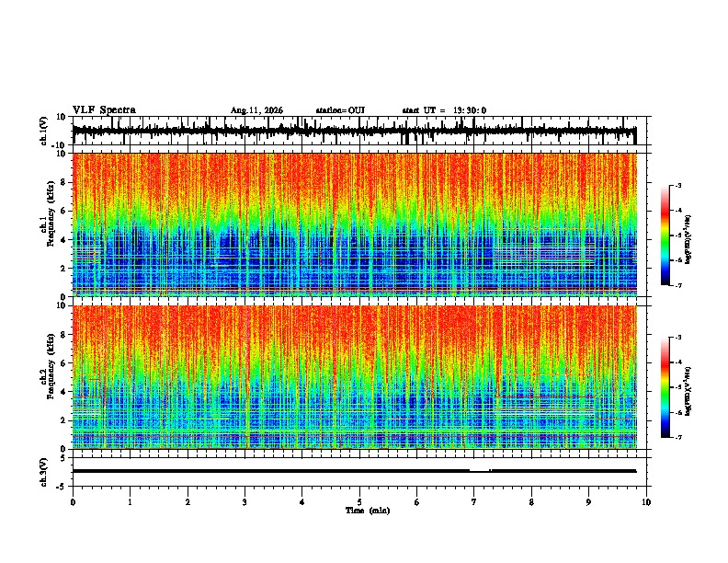Click the "-5" tick on ch.3(V) axis
This screenshot has width=728, height=563.
pos(62,487)
